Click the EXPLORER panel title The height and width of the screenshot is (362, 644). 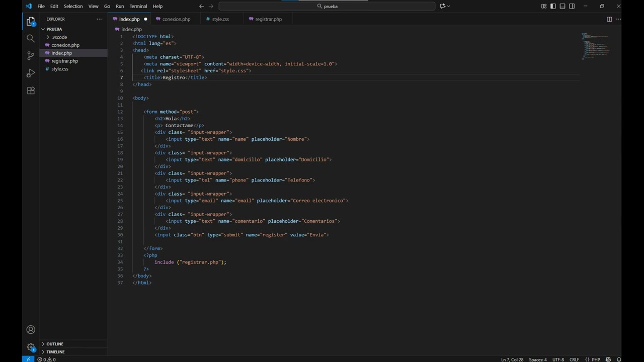[55, 19]
